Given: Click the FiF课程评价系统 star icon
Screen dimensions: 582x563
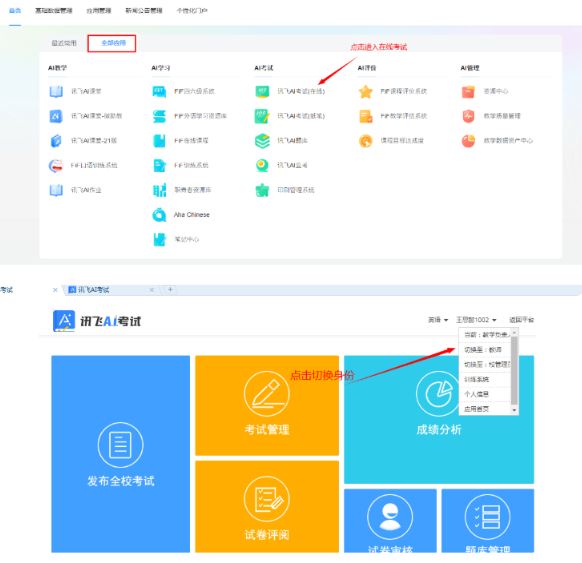Looking at the screenshot, I should point(366,91).
